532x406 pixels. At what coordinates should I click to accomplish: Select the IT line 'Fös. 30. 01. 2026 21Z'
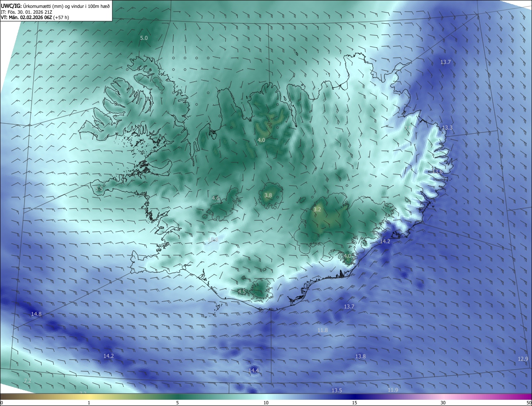click(x=27, y=12)
